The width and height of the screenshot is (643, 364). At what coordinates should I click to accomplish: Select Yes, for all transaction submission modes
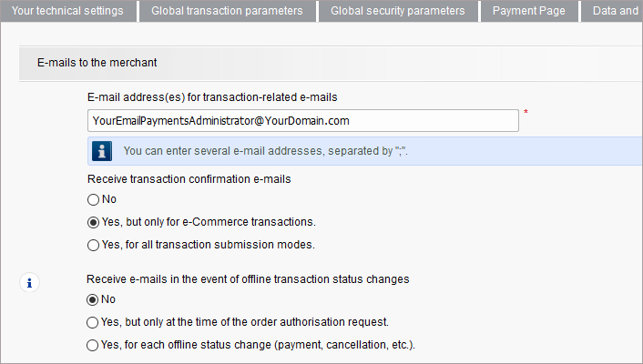(92, 245)
